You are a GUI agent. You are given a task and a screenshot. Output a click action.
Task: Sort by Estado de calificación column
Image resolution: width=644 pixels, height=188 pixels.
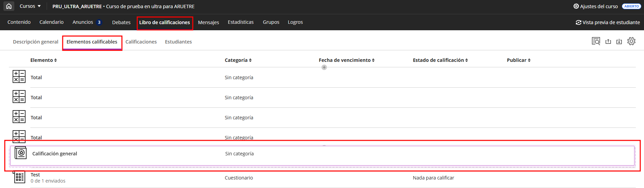[440, 60]
